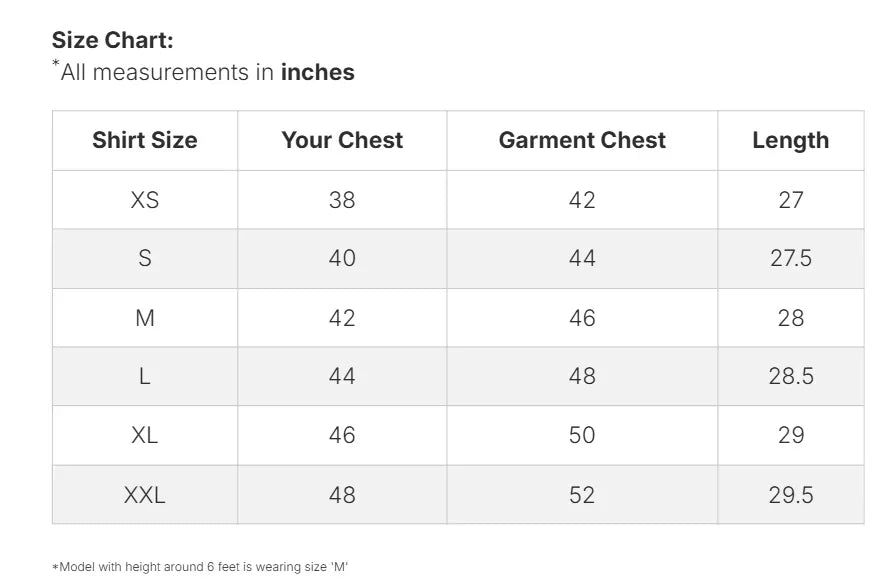Click the Size Chart heading
The height and width of the screenshot is (585, 895).
pos(113,41)
